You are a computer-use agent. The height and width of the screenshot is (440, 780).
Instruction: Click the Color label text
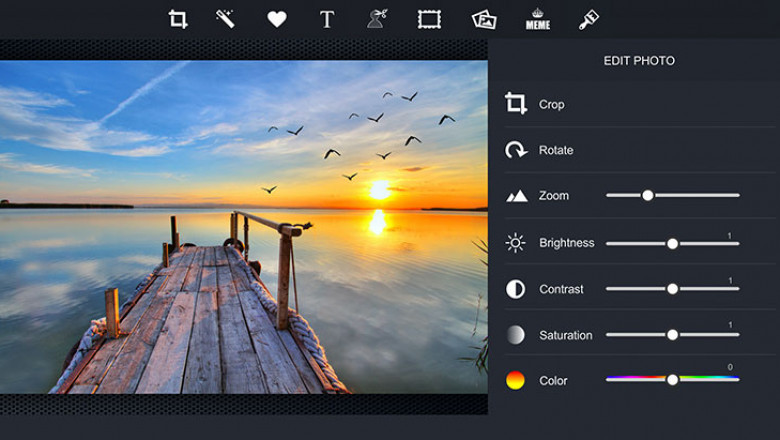(553, 381)
